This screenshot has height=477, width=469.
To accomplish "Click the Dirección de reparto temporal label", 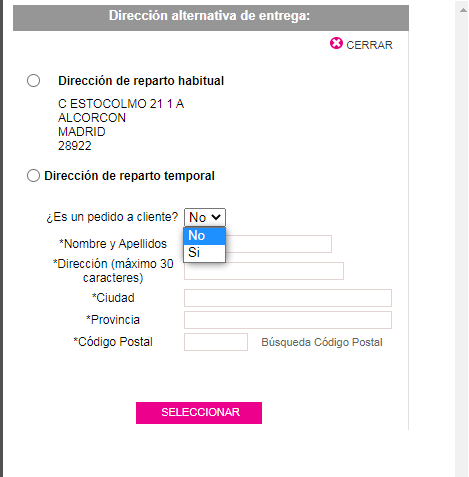I will tap(129, 176).
